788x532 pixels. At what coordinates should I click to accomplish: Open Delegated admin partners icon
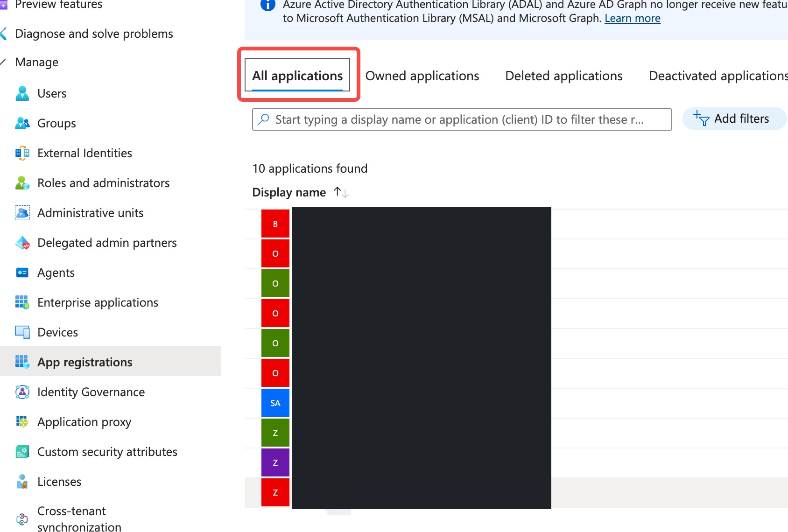coord(22,243)
